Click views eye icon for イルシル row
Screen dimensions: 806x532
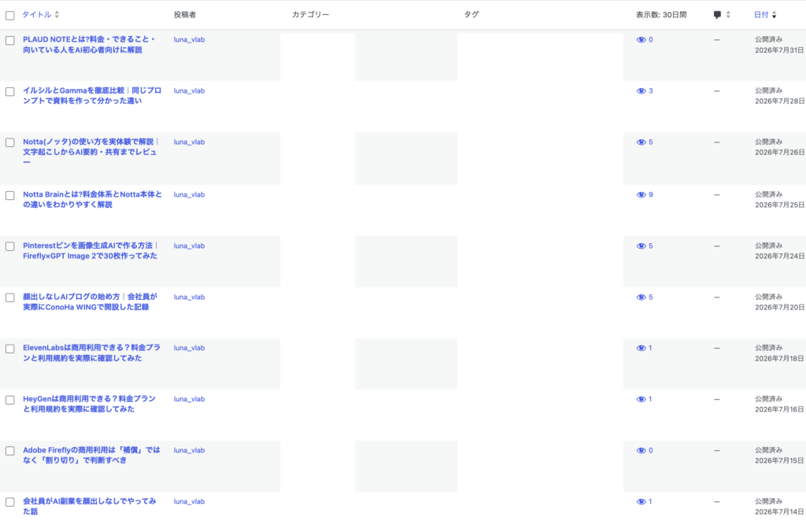point(641,91)
